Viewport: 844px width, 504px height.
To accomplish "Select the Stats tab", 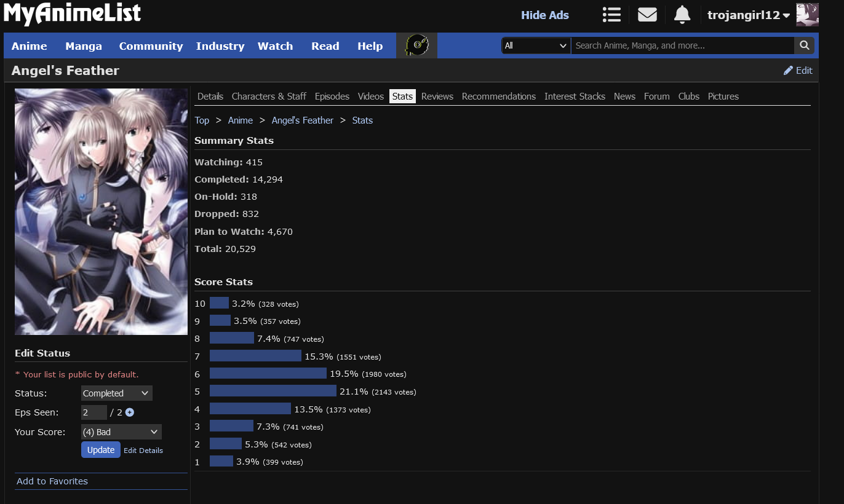I will pos(402,96).
